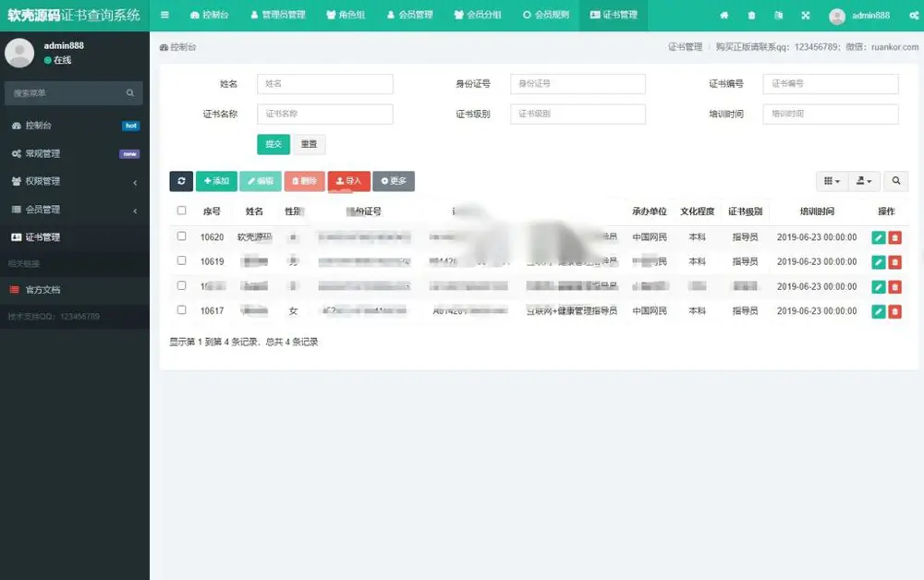Click the red 导入 button
Viewport: 924px width, 580px height.
349,181
